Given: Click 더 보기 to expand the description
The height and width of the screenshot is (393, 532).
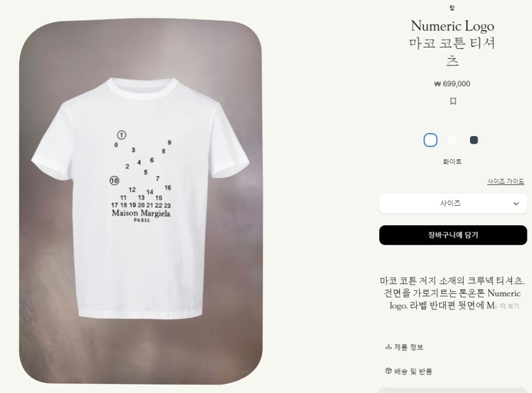Looking at the screenshot, I should pos(510,306).
